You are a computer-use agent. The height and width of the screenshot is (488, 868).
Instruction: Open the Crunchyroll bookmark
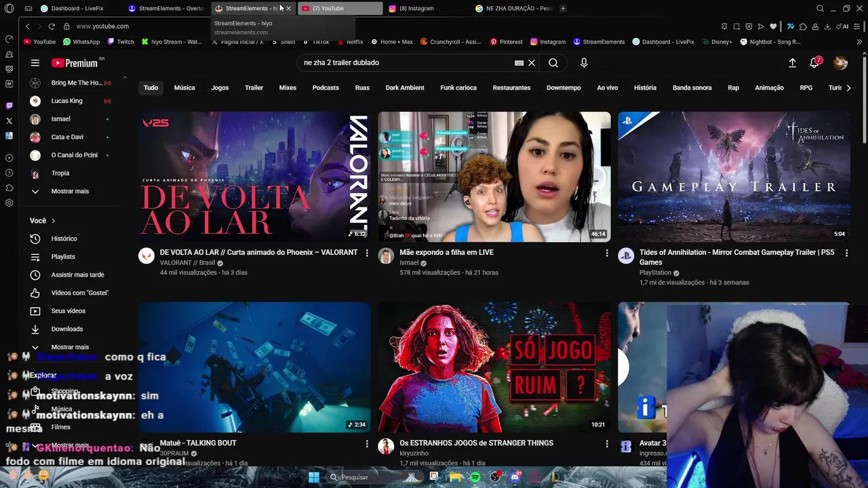(x=450, y=41)
